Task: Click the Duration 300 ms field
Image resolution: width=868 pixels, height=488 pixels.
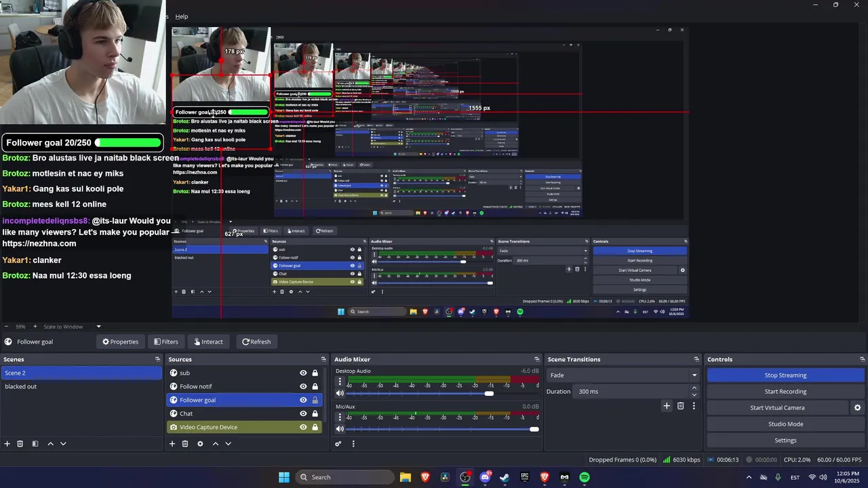Action: click(x=631, y=392)
